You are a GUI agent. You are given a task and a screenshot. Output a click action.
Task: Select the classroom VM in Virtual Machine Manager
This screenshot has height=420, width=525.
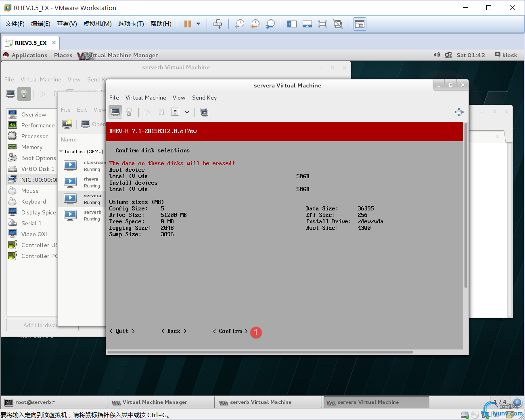pyautogui.click(x=82, y=166)
